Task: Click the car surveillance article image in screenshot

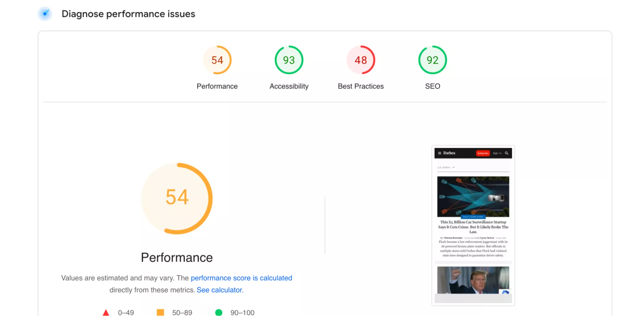Action: coord(473,197)
